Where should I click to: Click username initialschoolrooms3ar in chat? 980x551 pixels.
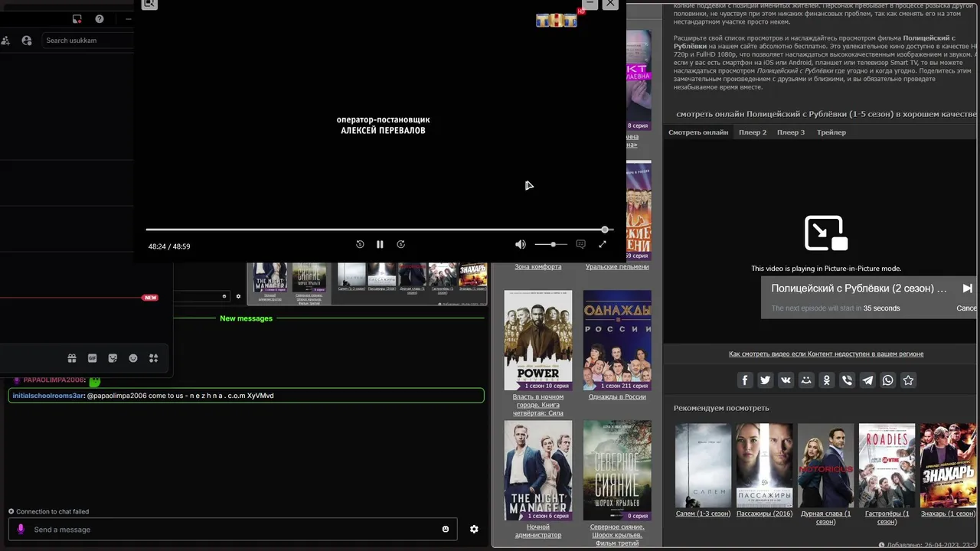coord(47,396)
